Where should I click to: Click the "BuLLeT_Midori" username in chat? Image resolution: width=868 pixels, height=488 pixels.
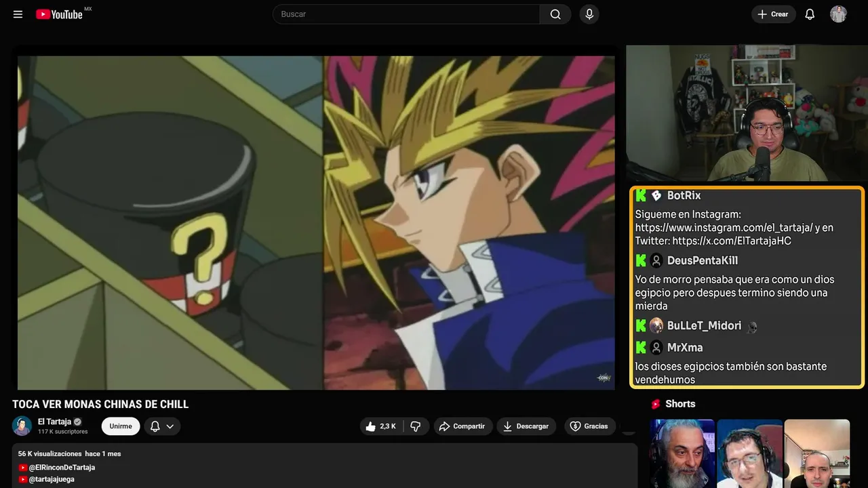[x=705, y=326]
